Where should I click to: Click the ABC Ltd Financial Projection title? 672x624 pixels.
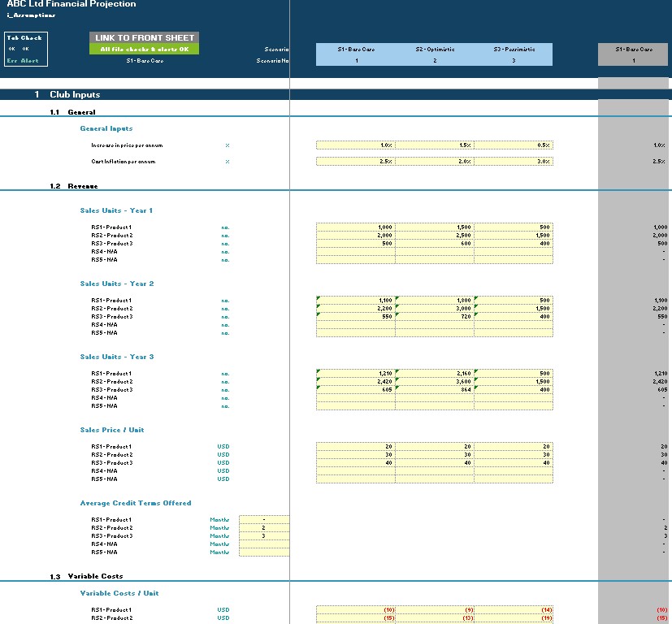point(72,4)
